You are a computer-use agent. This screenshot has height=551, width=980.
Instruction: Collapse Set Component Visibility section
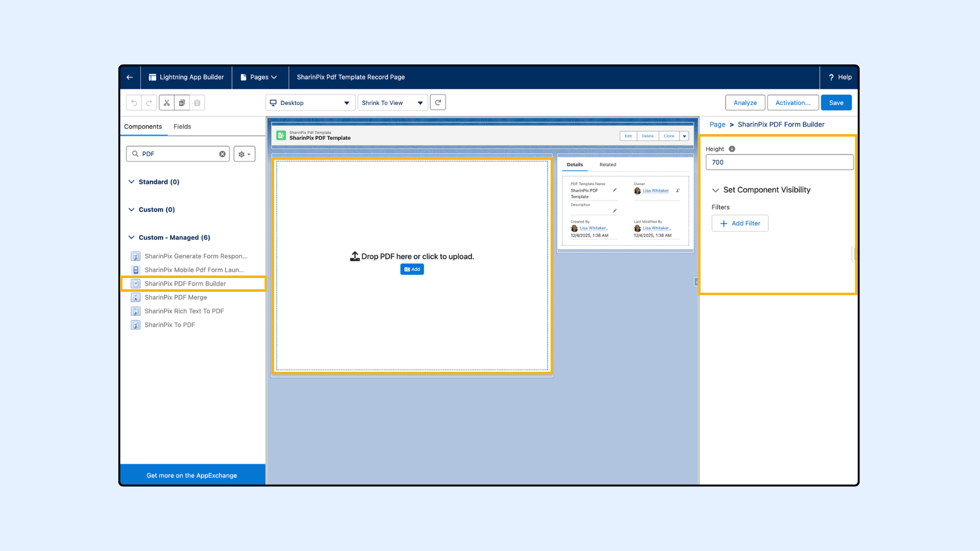point(716,190)
